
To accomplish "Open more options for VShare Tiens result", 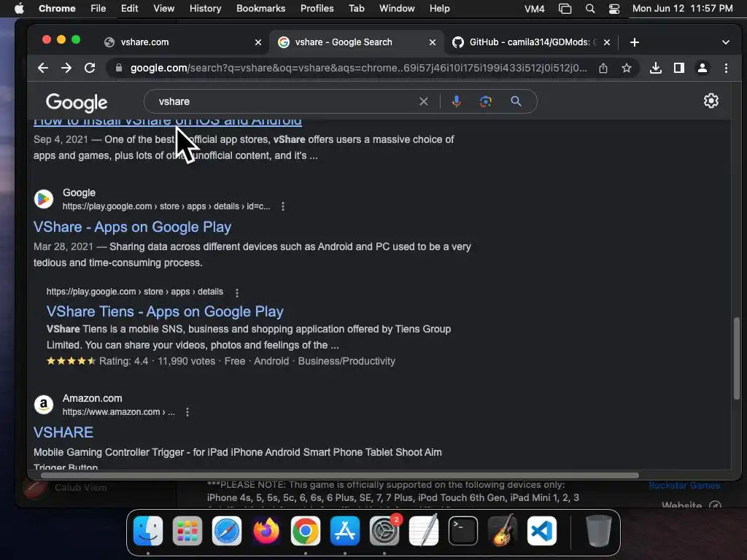I will 237,292.
